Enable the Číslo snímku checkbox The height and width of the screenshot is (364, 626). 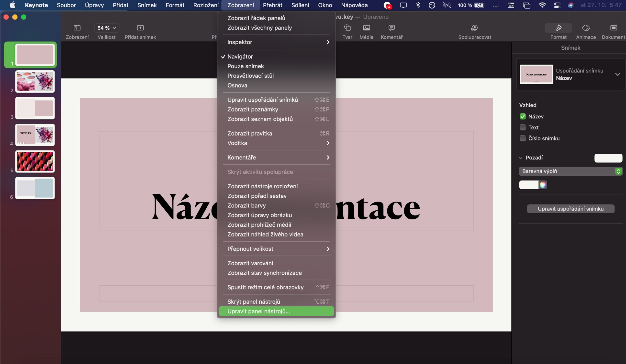522,138
